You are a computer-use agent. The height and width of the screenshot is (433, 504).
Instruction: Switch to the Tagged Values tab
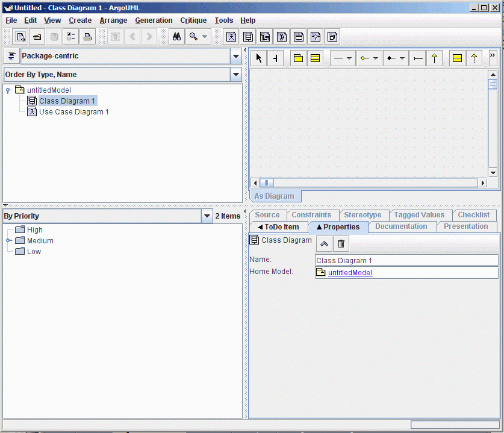coord(420,215)
